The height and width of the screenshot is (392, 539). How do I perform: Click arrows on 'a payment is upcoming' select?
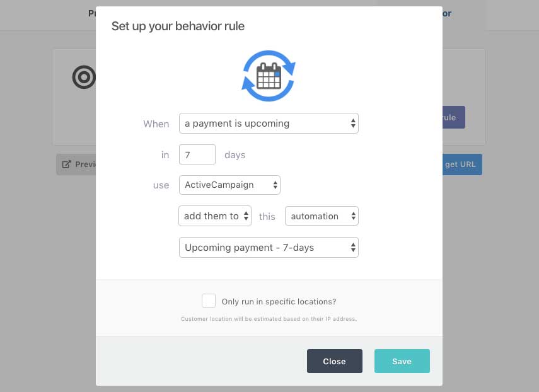tap(353, 124)
